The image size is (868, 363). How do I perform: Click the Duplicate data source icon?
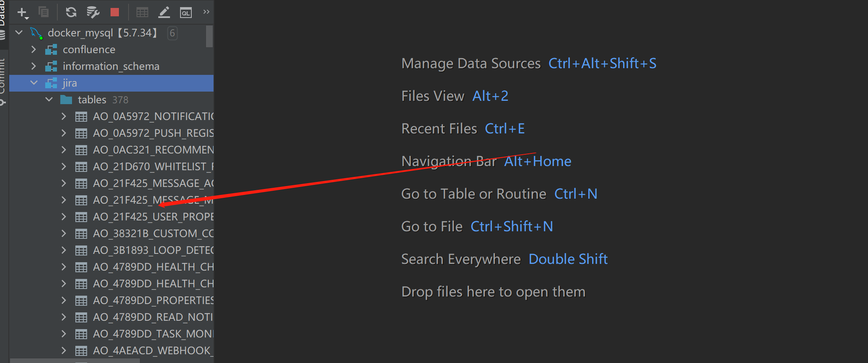pos(44,12)
